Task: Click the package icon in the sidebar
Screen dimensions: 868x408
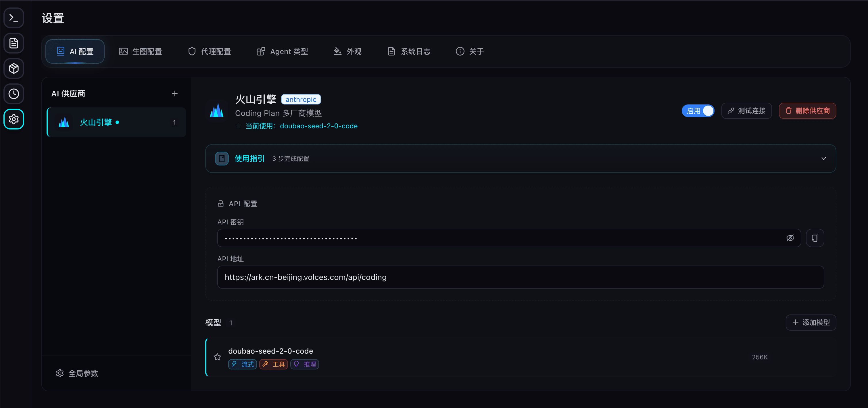Action: tap(14, 68)
